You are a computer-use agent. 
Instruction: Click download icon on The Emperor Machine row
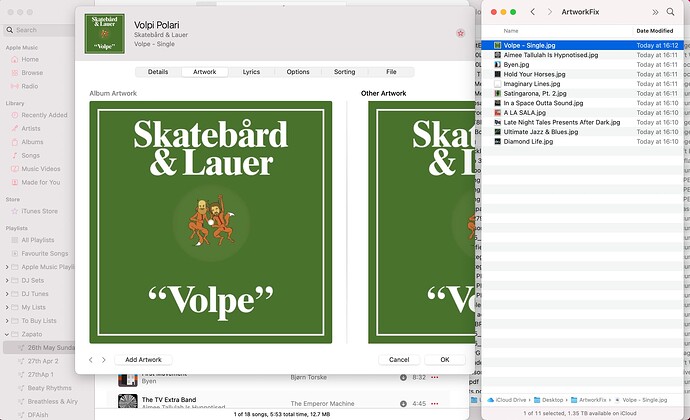[403, 404]
